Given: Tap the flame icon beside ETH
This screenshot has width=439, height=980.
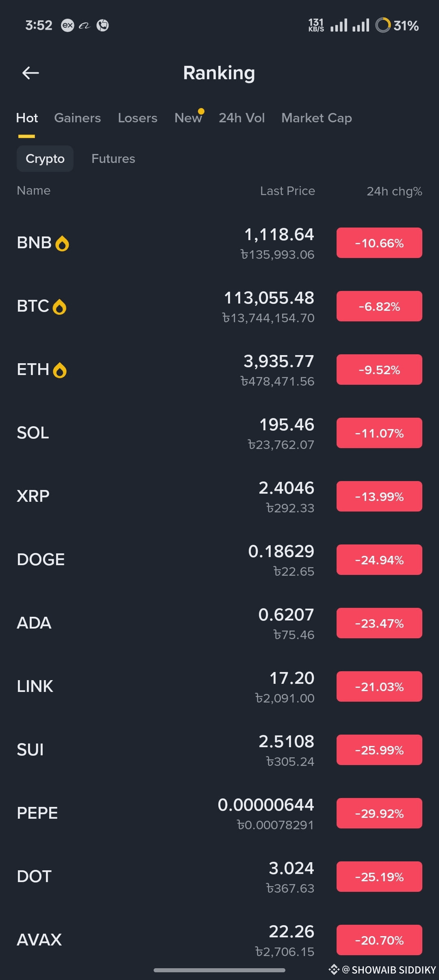Looking at the screenshot, I should pyautogui.click(x=60, y=370).
